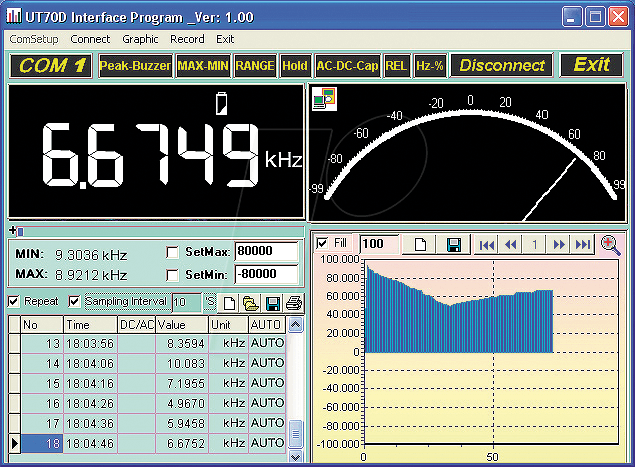
Task: Advance to the next chart page
Action: 559,244
